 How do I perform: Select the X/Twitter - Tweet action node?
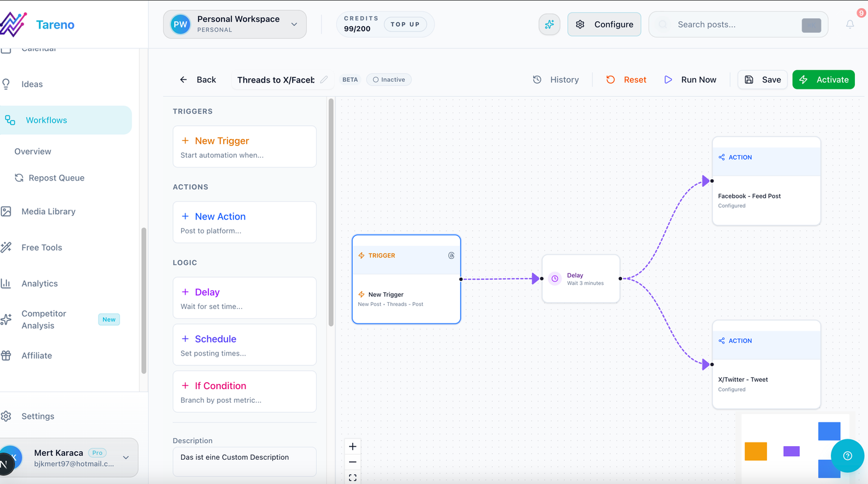coord(766,364)
